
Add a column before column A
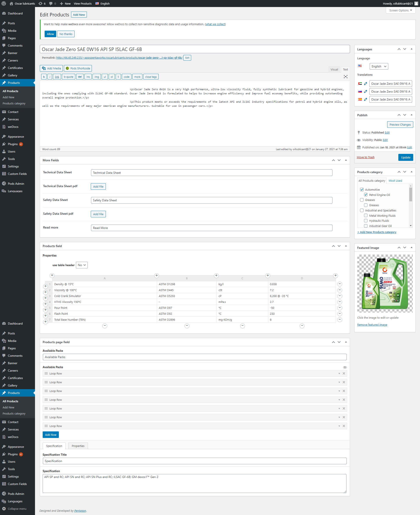[52, 275]
